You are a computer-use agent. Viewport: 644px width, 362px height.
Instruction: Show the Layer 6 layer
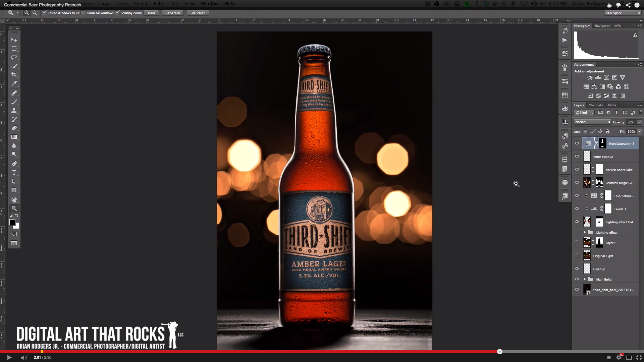577,243
